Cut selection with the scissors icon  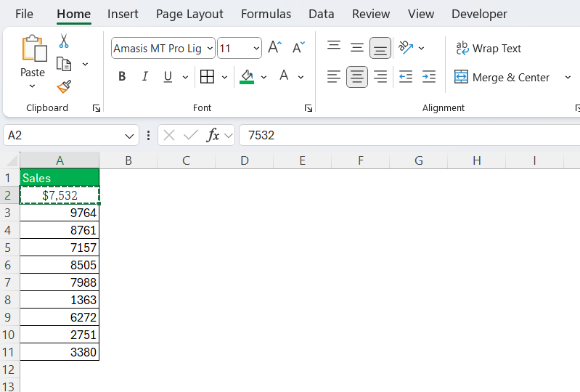point(64,41)
